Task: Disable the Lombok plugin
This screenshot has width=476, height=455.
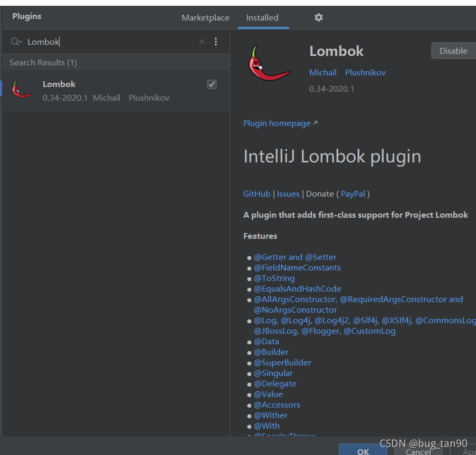Action: 453,51
